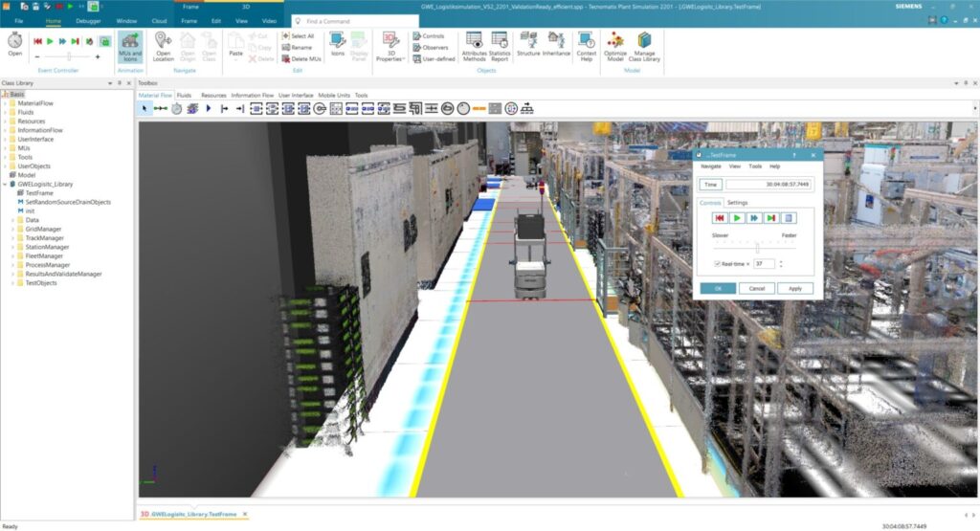The width and height of the screenshot is (980, 531).
Task: Click Delete MUs
Action: [301, 58]
